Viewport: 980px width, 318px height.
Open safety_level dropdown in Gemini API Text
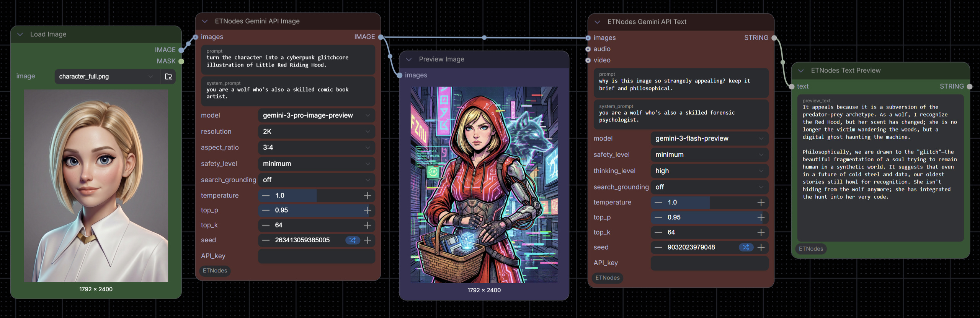(709, 155)
